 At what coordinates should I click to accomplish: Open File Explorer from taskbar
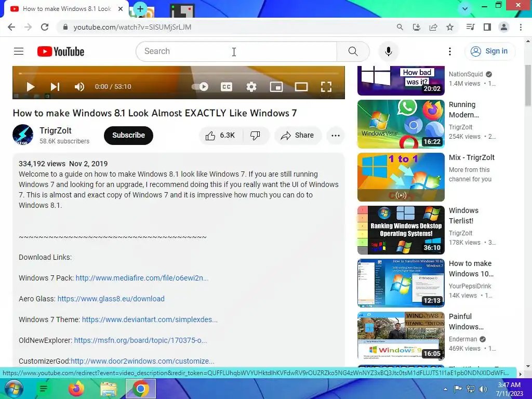tap(108, 389)
